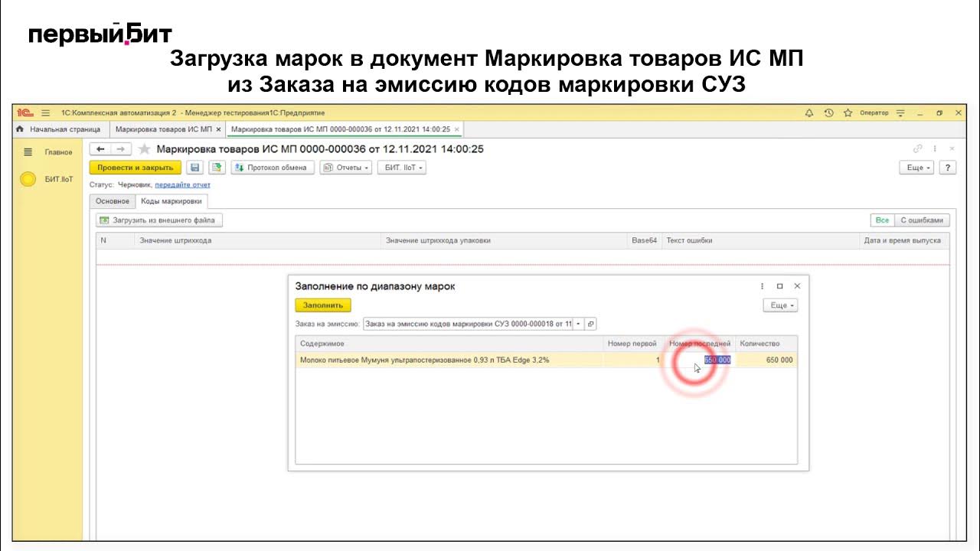Close the Заполнение по диапазону марок dialog
The height and width of the screenshot is (551, 980).
pyautogui.click(x=797, y=286)
